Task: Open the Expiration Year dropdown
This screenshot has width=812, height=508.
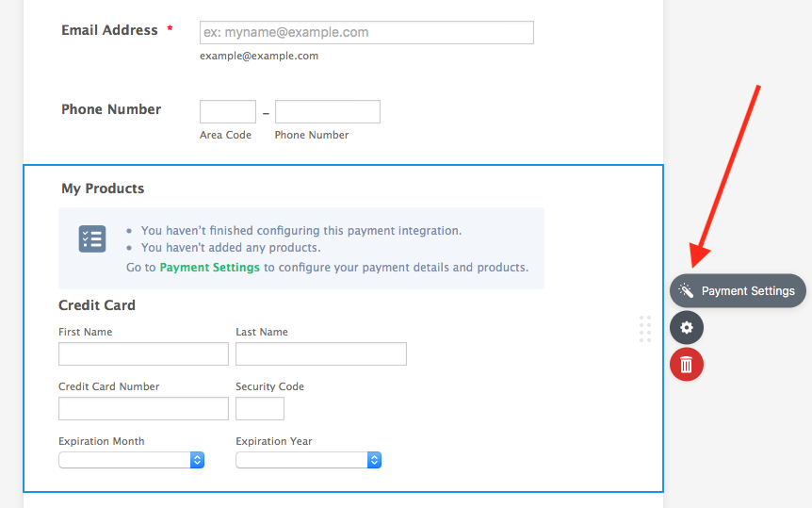Action: click(308, 460)
